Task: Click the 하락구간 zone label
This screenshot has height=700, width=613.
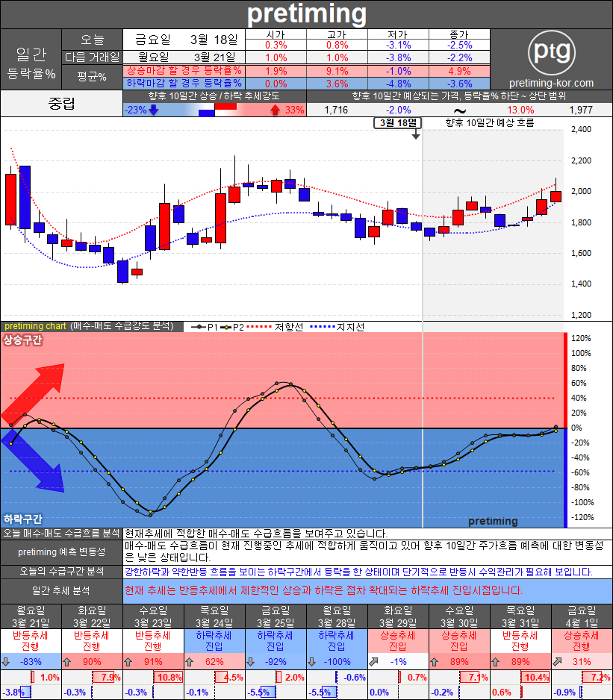Action: (x=23, y=519)
